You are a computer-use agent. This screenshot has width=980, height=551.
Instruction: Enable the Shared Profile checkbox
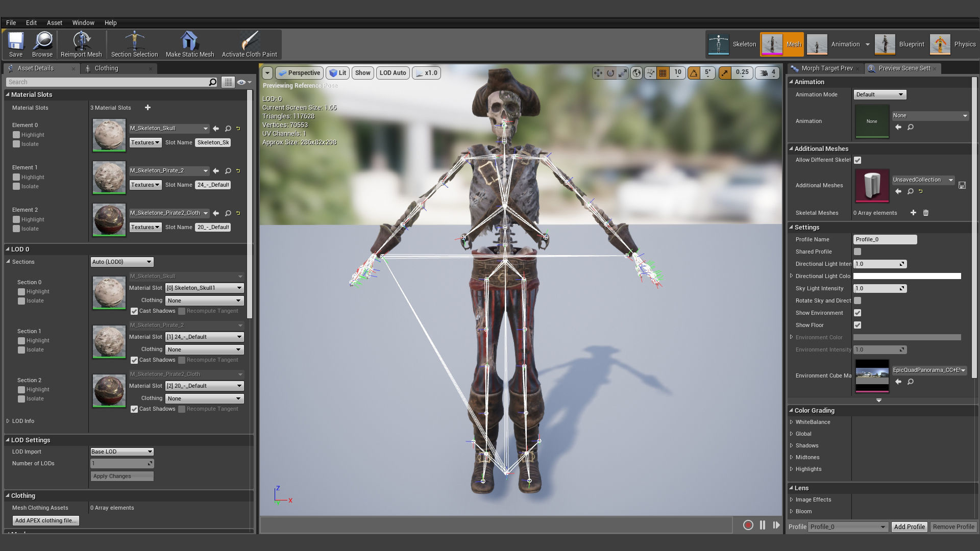[x=857, y=252]
